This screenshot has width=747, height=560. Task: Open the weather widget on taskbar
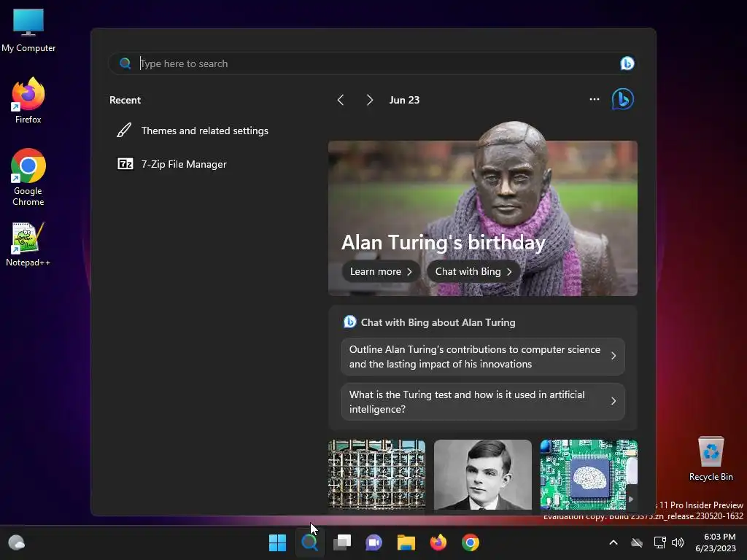coord(17,542)
